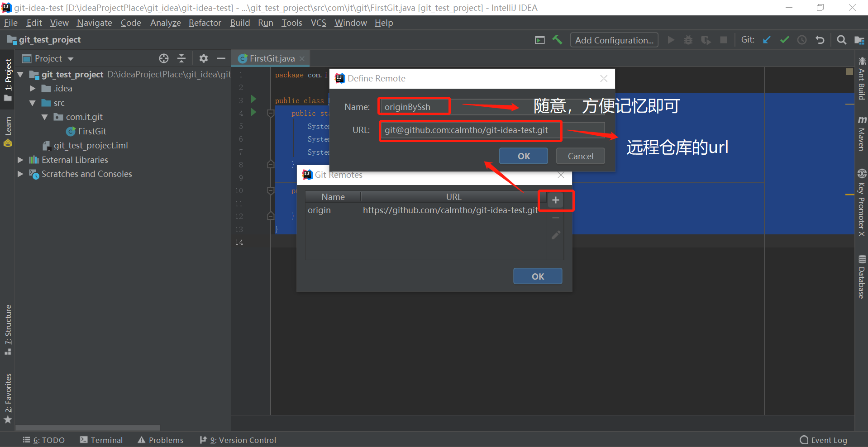Open Search Everywhere magnifier icon

click(841, 40)
